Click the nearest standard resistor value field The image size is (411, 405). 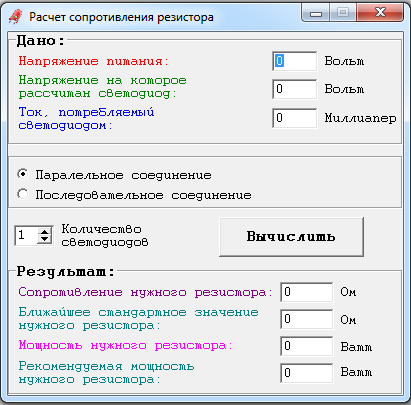(x=306, y=319)
